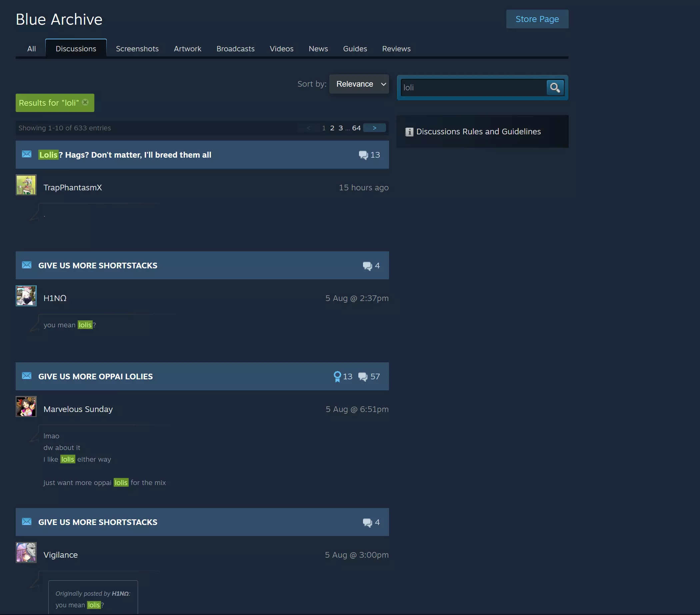Open Discussions Rules and Guidelines

point(478,131)
